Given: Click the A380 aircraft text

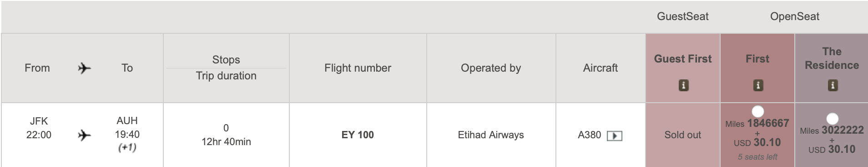Looking at the screenshot, I should pyautogui.click(x=589, y=135).
